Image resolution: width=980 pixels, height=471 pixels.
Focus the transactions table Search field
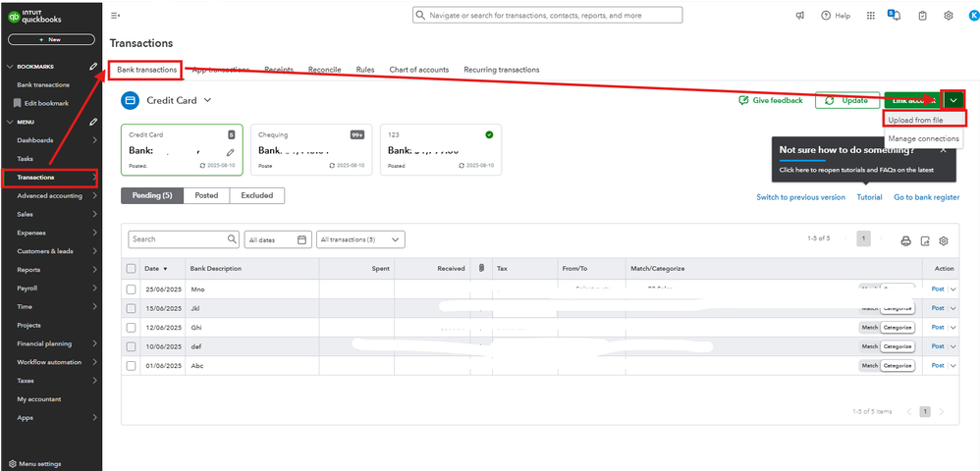point(184,239)
